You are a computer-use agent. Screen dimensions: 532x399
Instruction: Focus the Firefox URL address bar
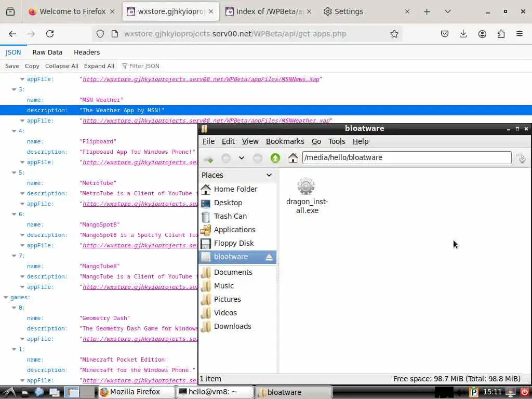pos(235,34)
